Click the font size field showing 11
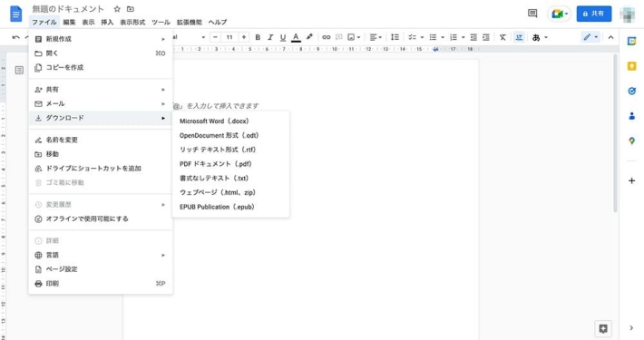Screen dimensions: 644x340 229,37
